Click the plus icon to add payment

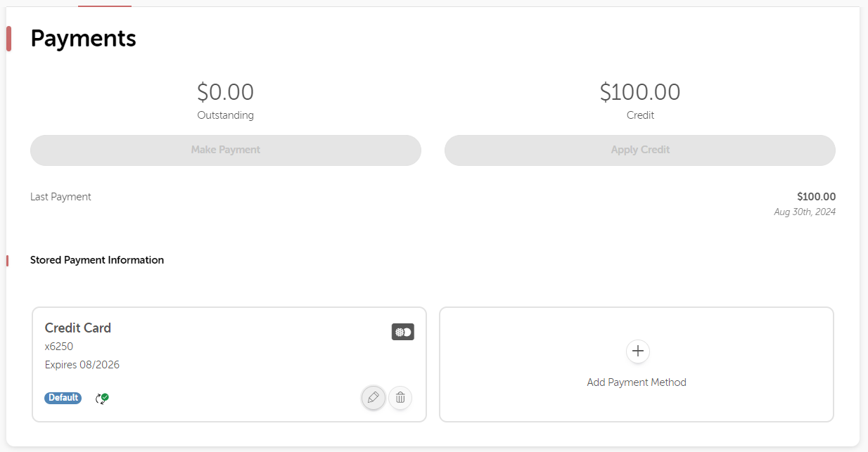click(x=638, y=351)
